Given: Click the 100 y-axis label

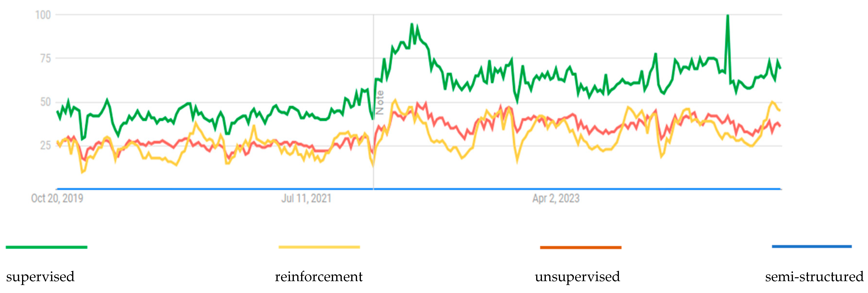Looking at the screenshot, I should coord(43,15).
